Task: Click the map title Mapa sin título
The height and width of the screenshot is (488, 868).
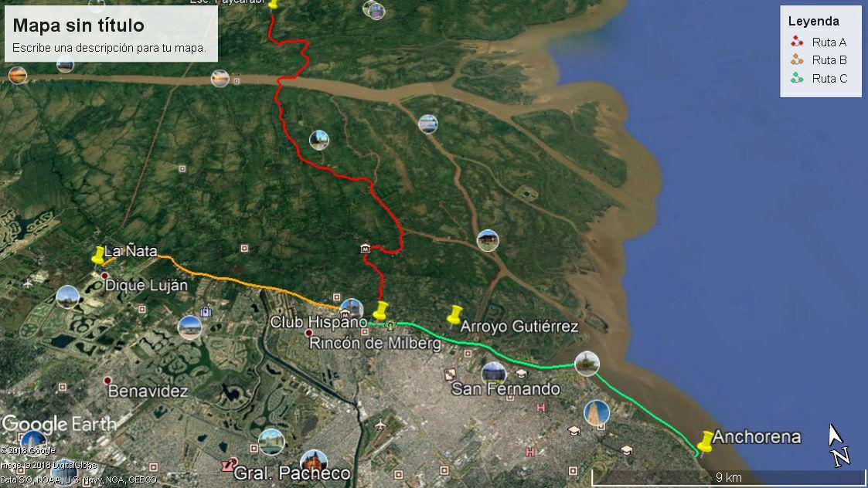Action: tap(78, 25)
